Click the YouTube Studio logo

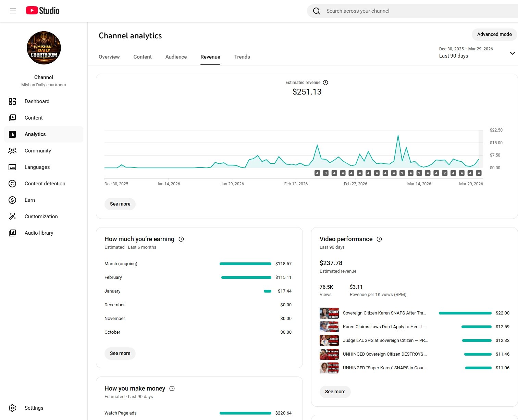[43, 11]
